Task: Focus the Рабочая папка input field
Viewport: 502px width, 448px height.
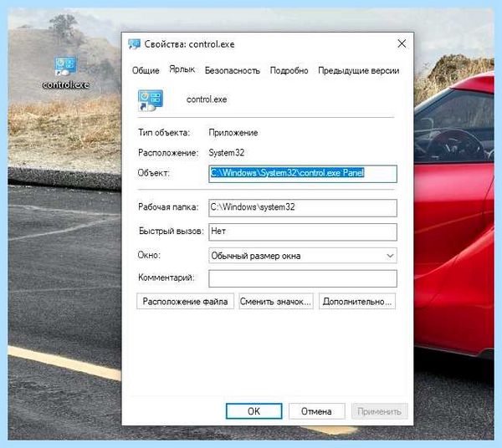Action: 303,208
